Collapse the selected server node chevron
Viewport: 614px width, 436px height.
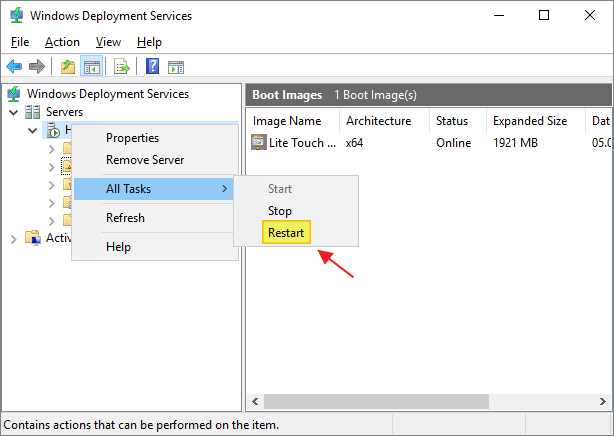(x=33, y=131)
